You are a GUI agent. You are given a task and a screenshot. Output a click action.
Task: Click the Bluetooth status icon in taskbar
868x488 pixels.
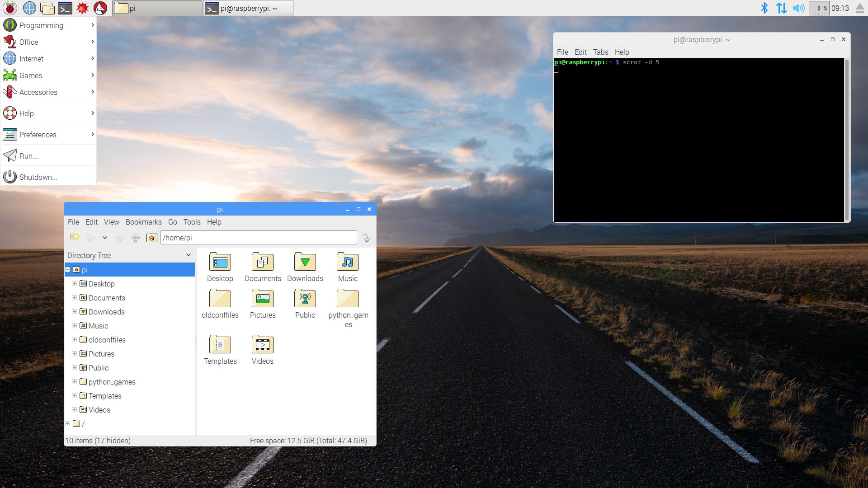[x=764, y=8]
